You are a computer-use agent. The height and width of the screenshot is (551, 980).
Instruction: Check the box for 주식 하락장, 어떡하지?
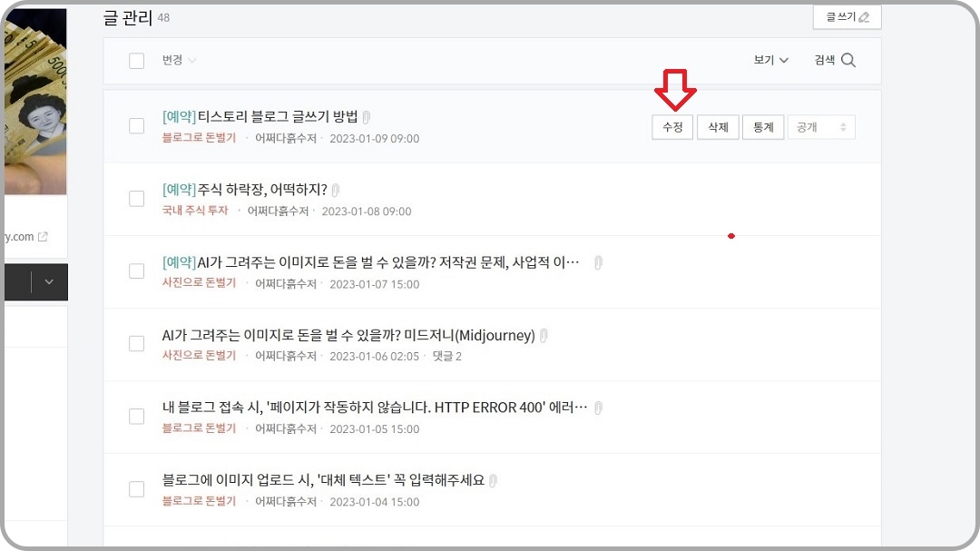click(136, 198)
